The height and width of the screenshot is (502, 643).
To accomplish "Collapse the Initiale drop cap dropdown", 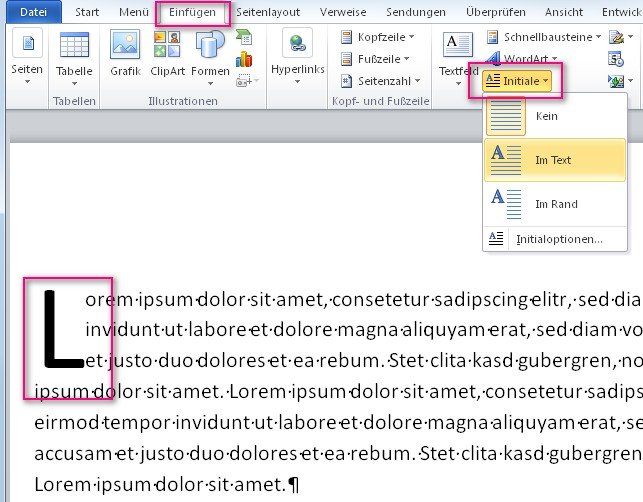I will coord(517,81).
